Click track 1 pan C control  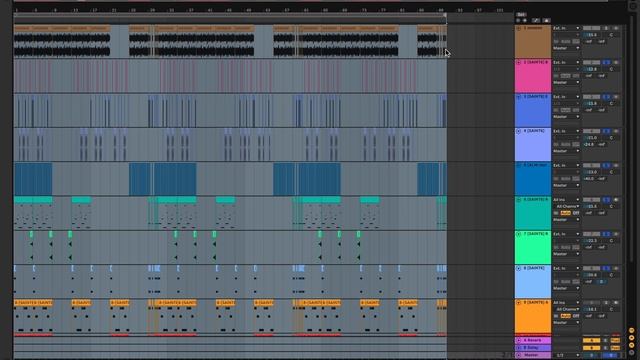point(611,35)
